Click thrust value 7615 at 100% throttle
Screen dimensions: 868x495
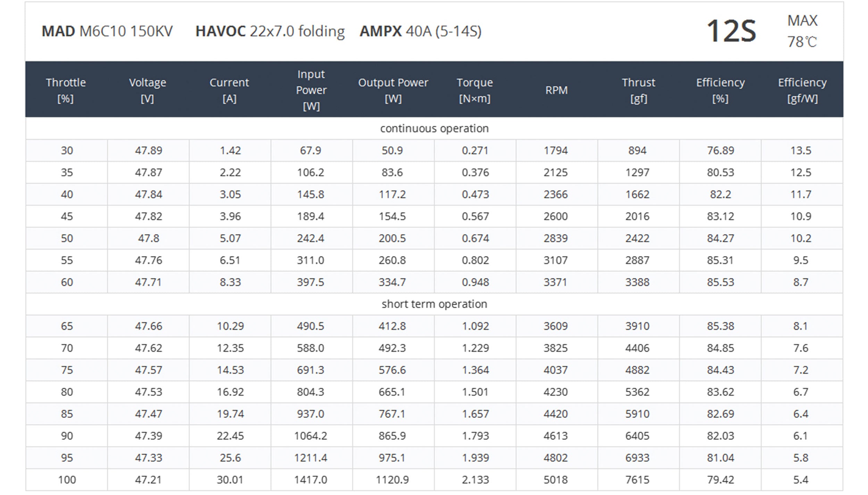(637, 480)
